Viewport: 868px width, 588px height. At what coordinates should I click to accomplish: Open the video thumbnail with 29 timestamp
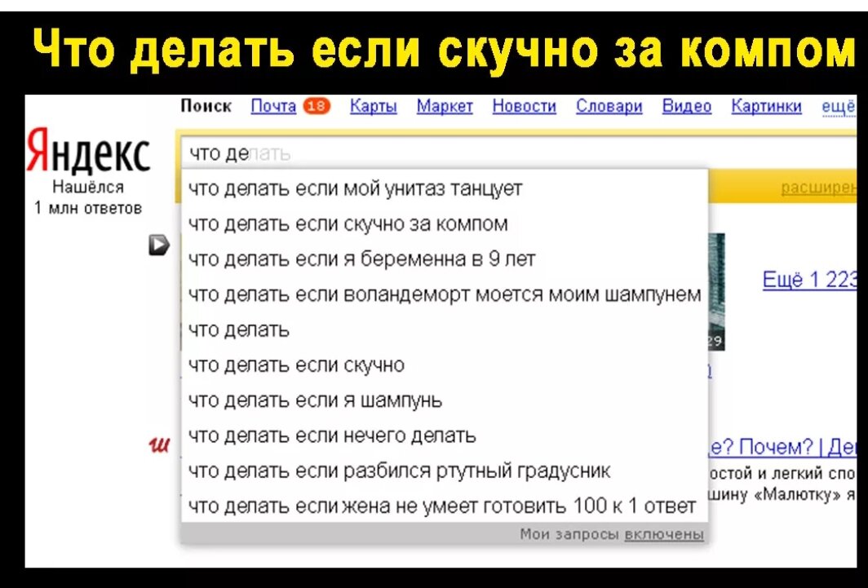(715, 291)
